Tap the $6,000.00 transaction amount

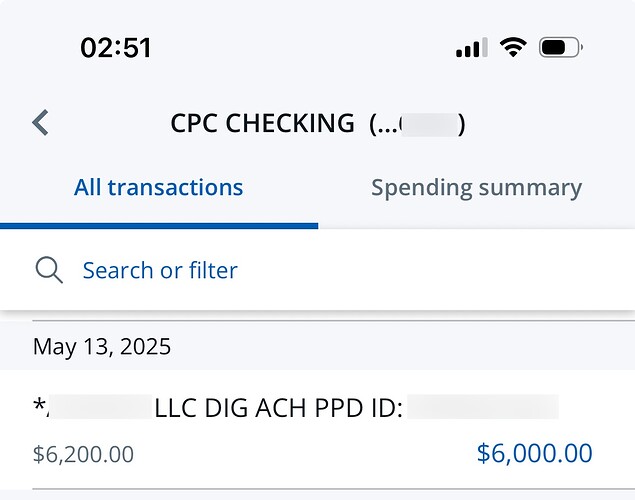click(x=535, y=453)
